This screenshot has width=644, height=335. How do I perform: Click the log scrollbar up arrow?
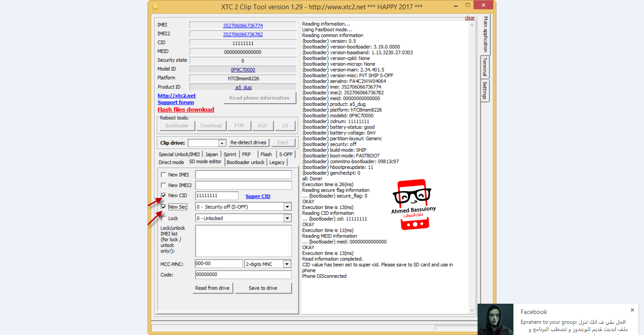[472, 25]
